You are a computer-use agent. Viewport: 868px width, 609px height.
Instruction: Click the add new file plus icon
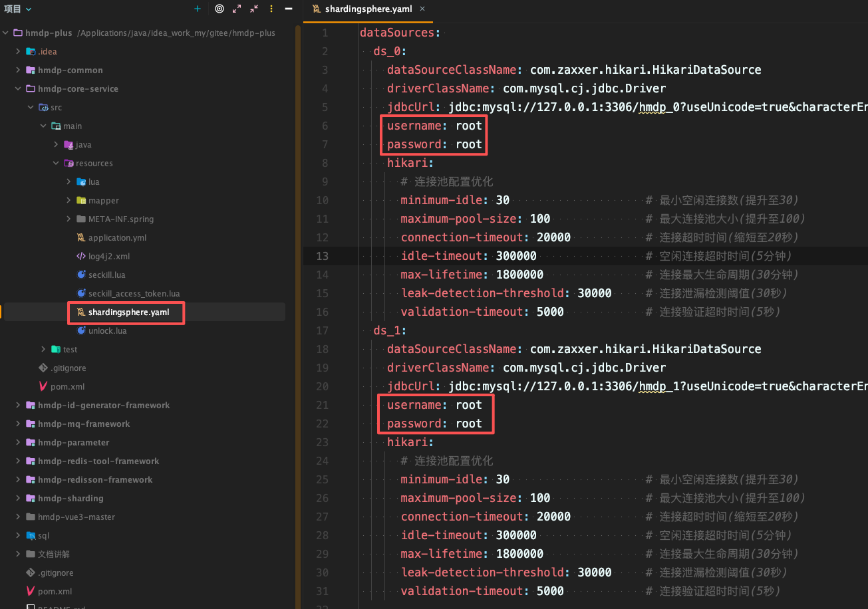198,9
